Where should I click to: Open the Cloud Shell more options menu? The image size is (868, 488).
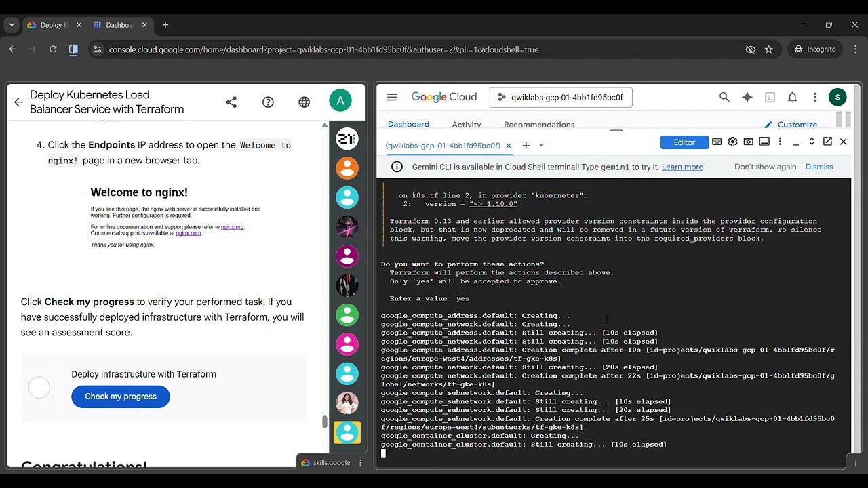[x=780, y=142]
